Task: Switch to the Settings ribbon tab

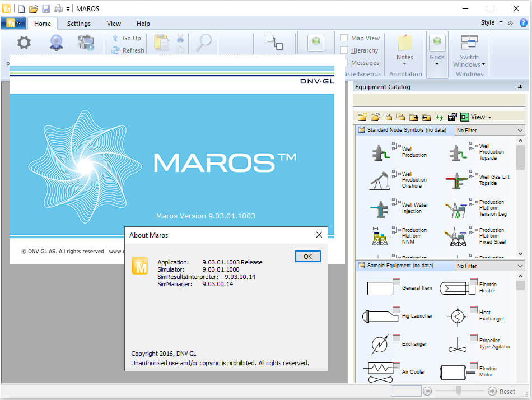Action: coord(78,24)
